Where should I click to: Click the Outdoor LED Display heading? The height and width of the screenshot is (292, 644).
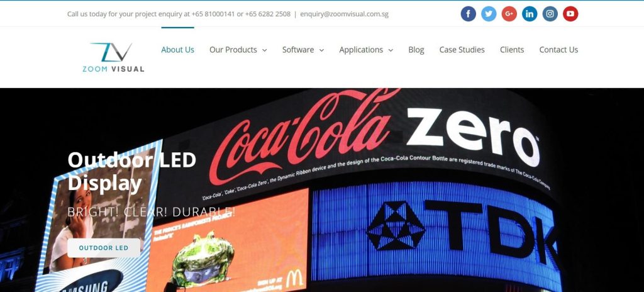tap(132, 171)
